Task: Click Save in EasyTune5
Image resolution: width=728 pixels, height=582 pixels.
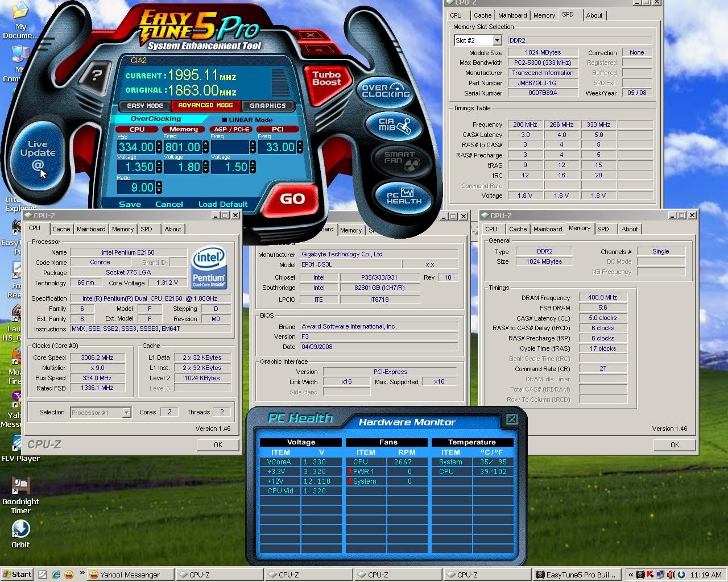Action: [x=130, y=204]
